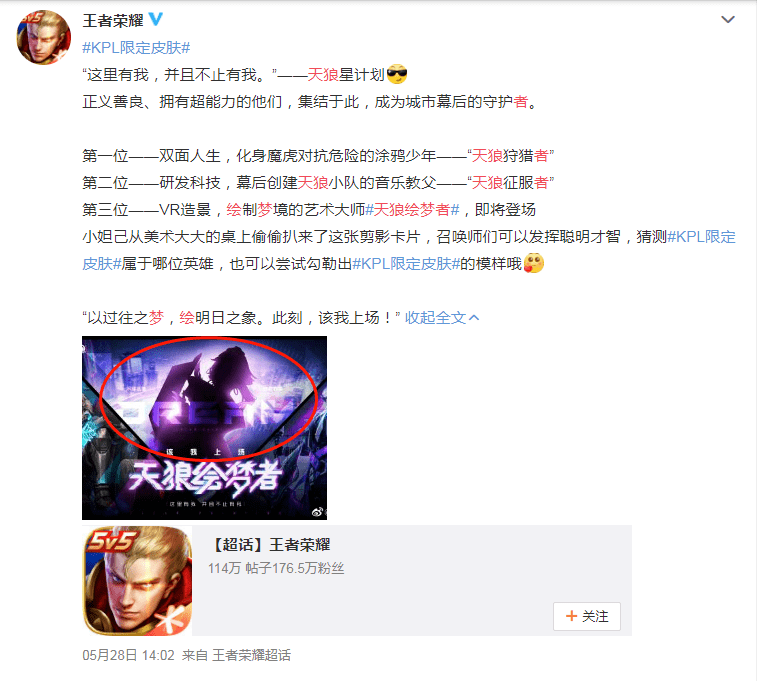The height and width of the screenshot is (681, 757).
Task: Click the 王者荣耀 profile avatar
Action: (44, 37)
